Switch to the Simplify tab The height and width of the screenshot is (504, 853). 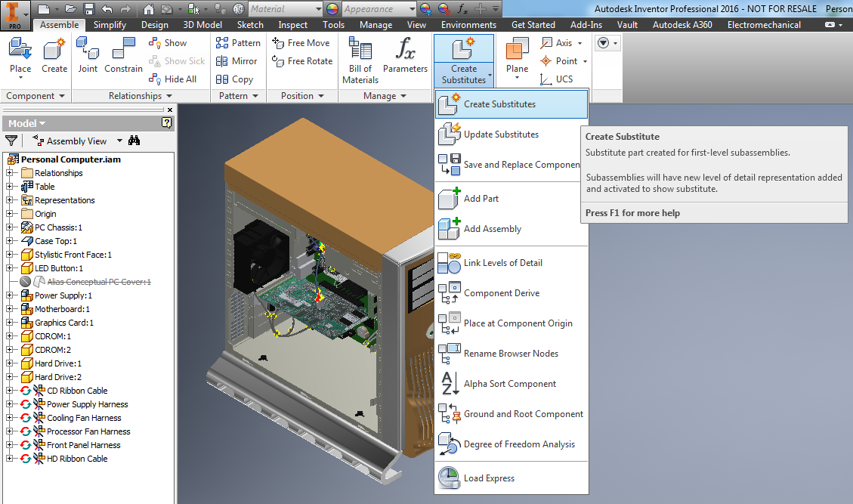(110, 25)
